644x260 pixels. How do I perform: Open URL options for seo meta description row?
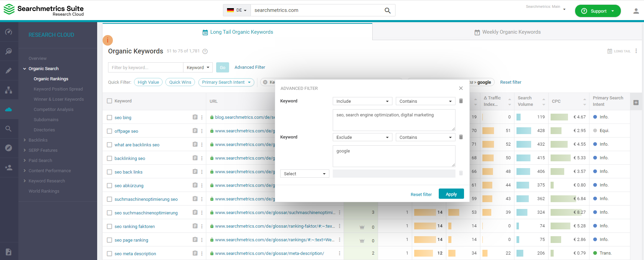tap(340, 254)
